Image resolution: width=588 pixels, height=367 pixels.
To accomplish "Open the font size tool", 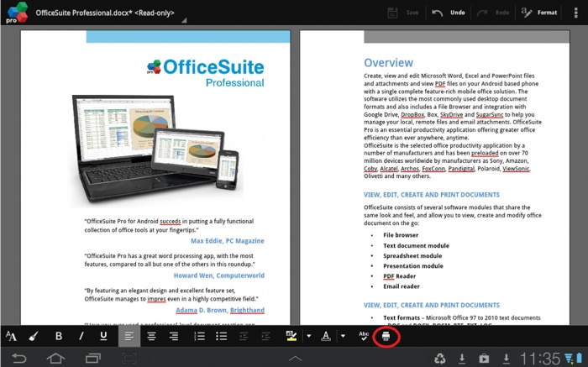I will click(x=11, y=336).
